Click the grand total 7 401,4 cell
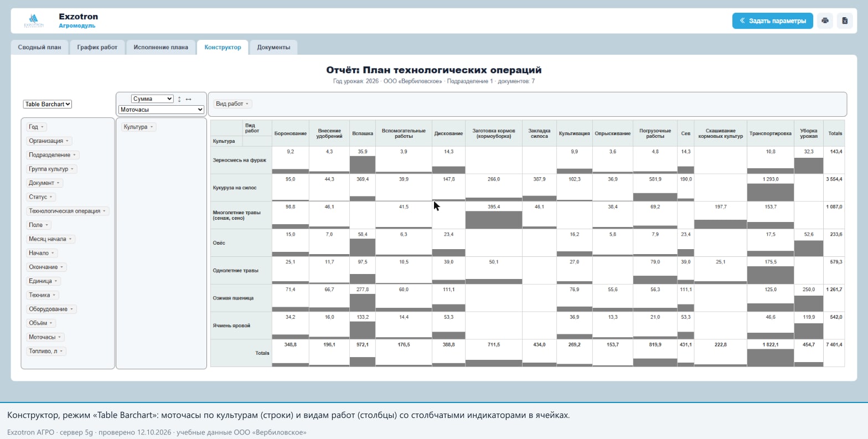This screenshot has height=439, width=868. pos(834,353)
